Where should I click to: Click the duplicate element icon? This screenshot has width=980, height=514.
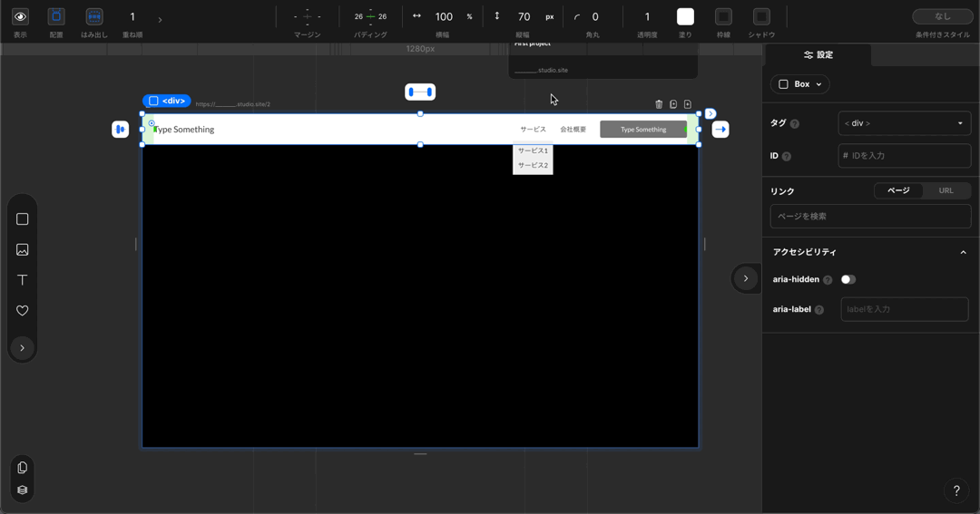(x=673, y=104)
